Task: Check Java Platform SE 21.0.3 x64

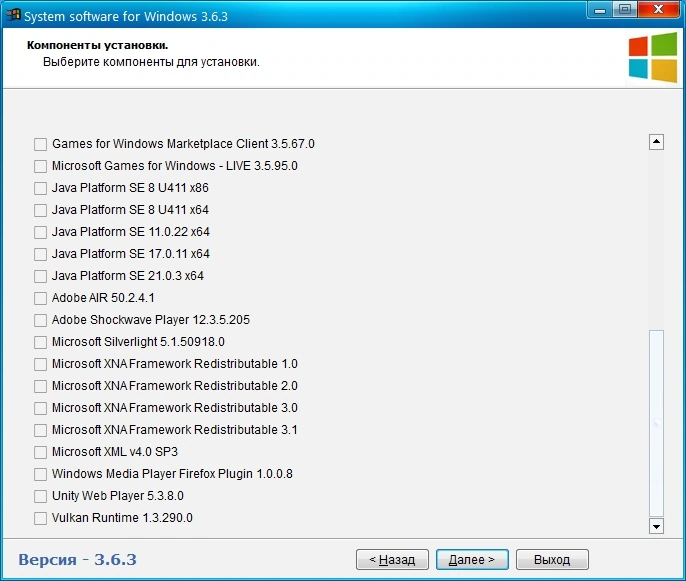Action: click(40, 276)
